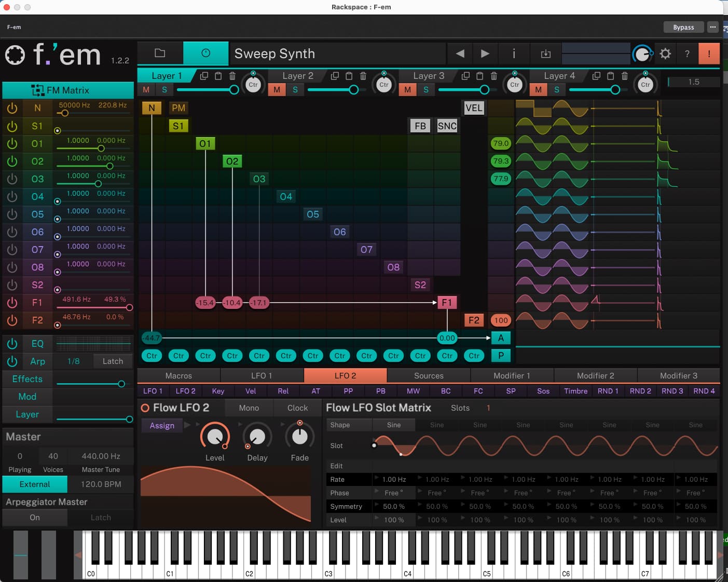Image resolution: width=728 pixels, height=582 pixels.
Task: Toggle power for operator O1
Action: [12, 143]
